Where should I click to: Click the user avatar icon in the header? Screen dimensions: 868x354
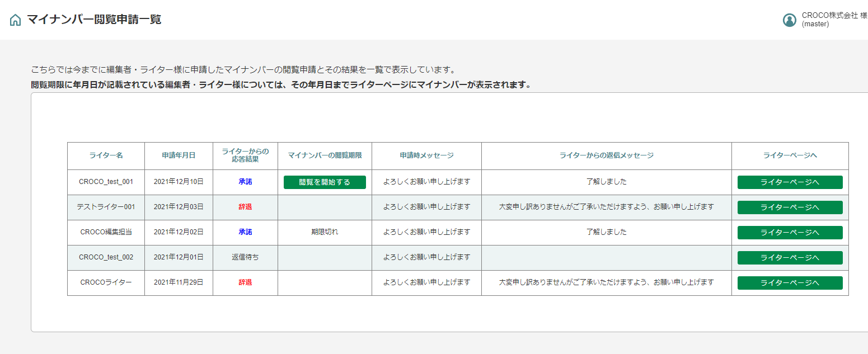click(x=789, y=20)
